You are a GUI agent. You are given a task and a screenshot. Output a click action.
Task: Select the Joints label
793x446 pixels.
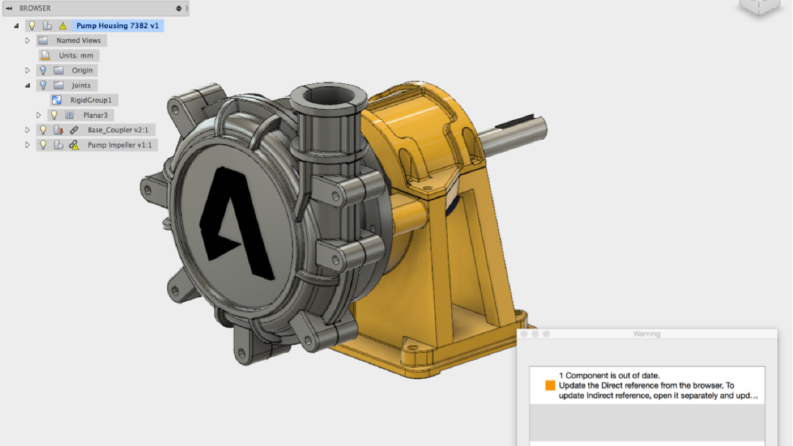point(81,85)
